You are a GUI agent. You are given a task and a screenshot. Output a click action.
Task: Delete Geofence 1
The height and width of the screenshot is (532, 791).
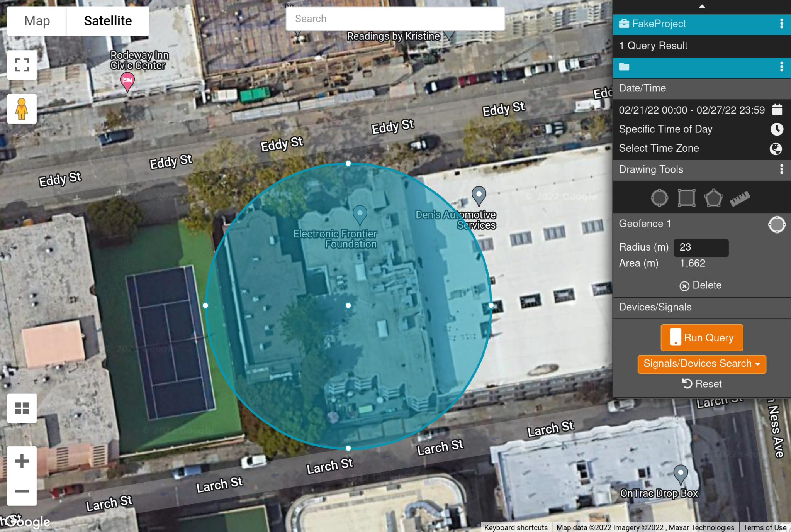pos(701,285)
